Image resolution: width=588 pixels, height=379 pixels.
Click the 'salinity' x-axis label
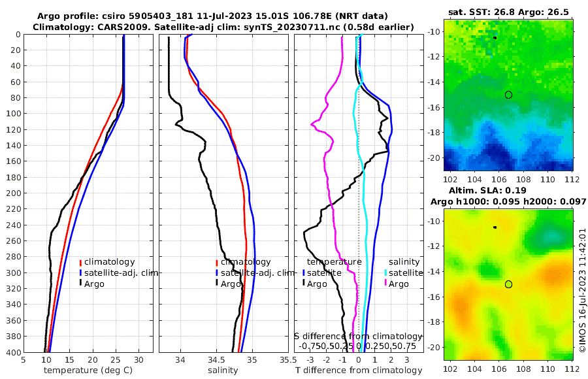click(223, 371)
